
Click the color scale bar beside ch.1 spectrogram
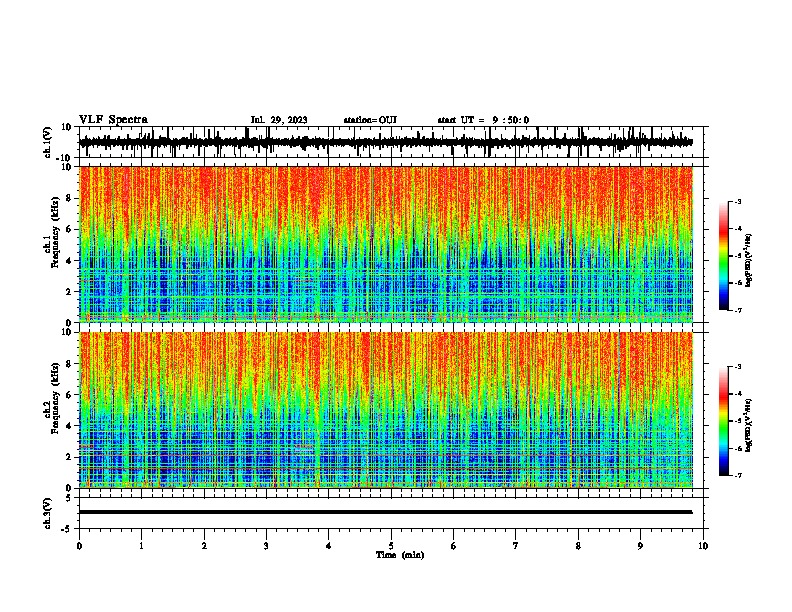[x=723, y=256]
